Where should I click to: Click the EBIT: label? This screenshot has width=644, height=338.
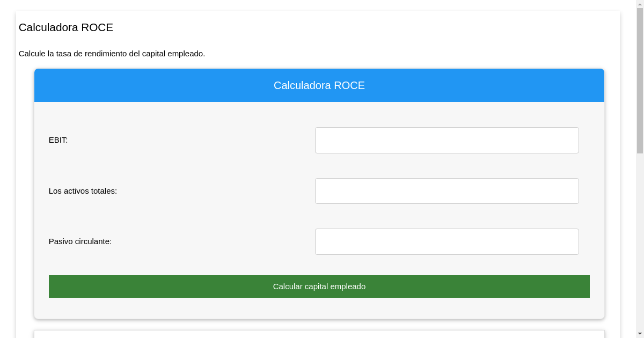(x=58, y=140)
